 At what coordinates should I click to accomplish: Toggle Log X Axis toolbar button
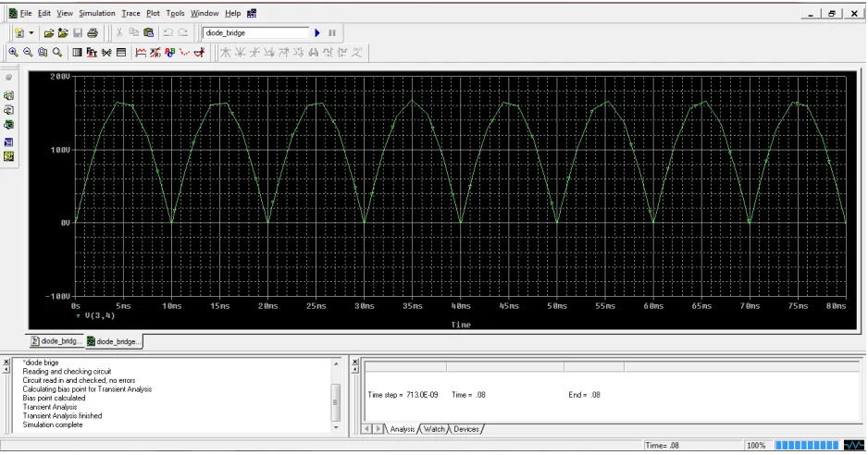[77, 52]
